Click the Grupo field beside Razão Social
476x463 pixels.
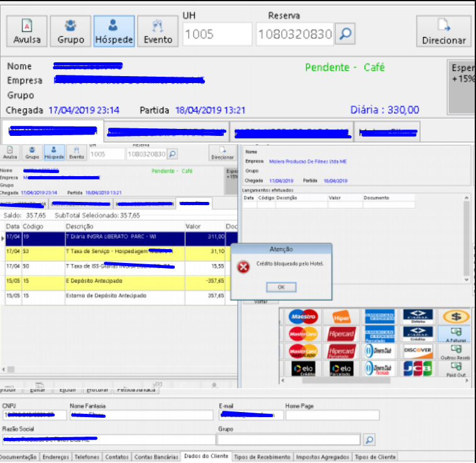pos(289,440)
